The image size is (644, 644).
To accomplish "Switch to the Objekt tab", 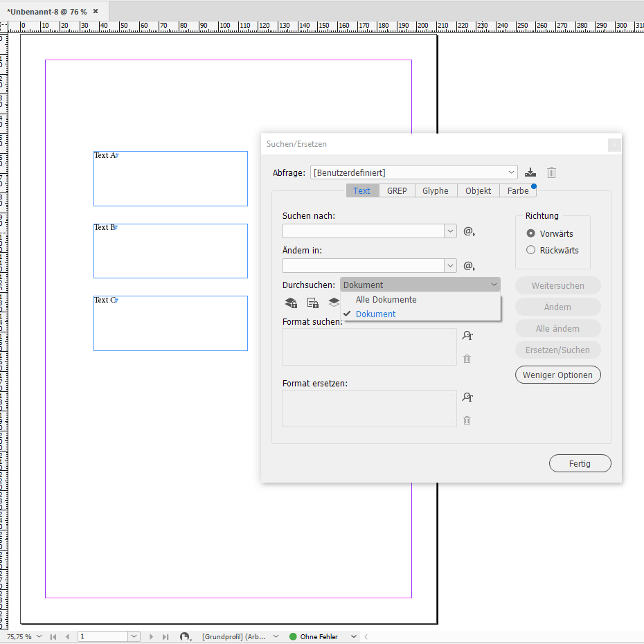I will [x=478, y=190].
